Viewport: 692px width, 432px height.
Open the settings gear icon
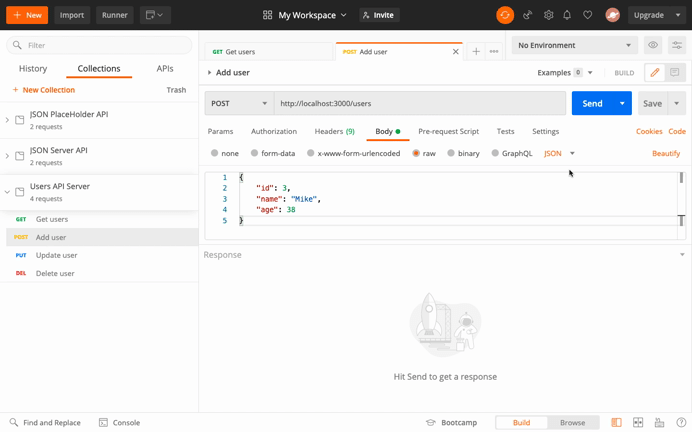[548, 15]
